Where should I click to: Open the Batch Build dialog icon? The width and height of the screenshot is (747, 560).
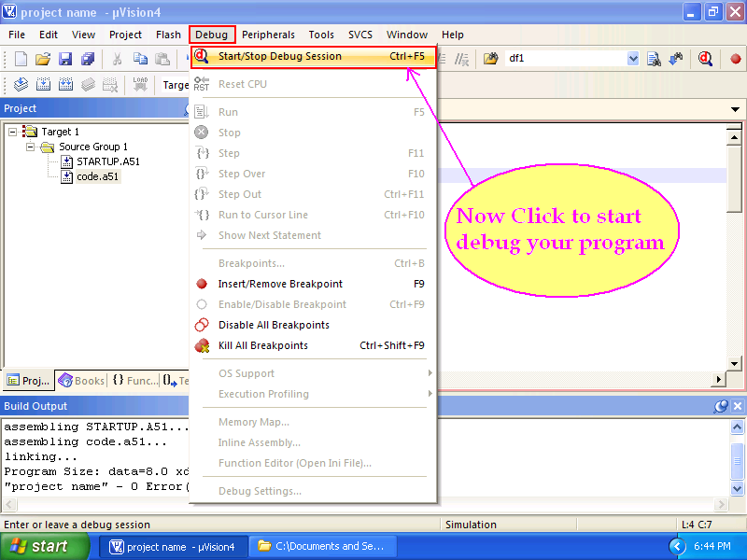[x=89, y=84]
